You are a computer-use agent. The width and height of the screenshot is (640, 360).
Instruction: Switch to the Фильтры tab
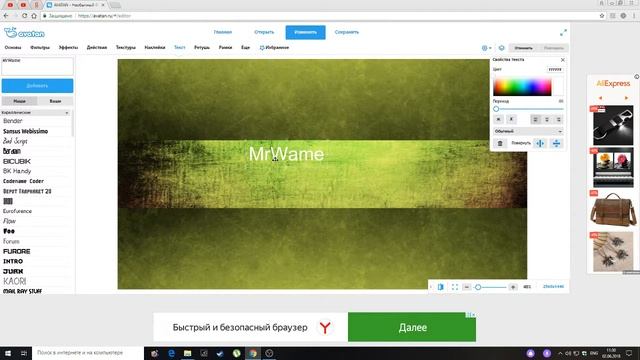click(x=40, y=48)
